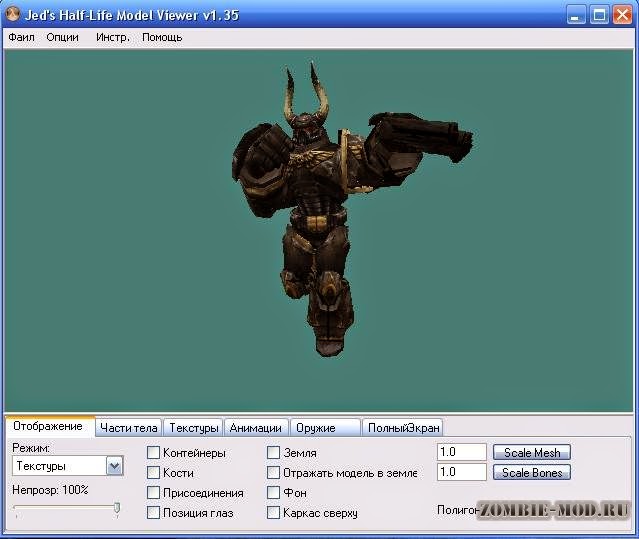Click the Scale Mesh button

[532, 452]
